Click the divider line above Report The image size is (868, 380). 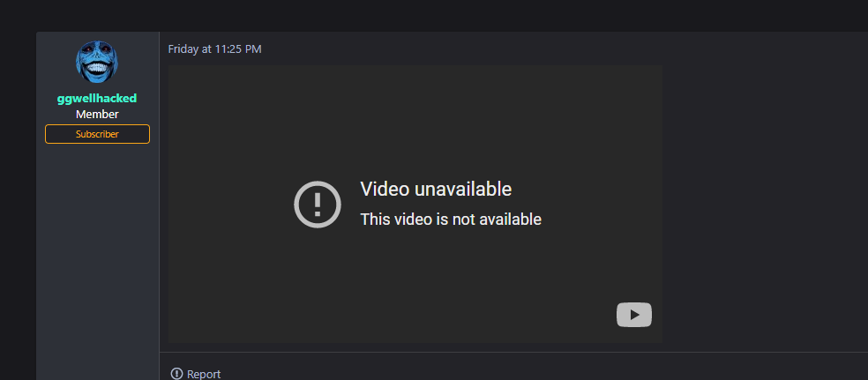pyautogui.click(x=513, y=352)
